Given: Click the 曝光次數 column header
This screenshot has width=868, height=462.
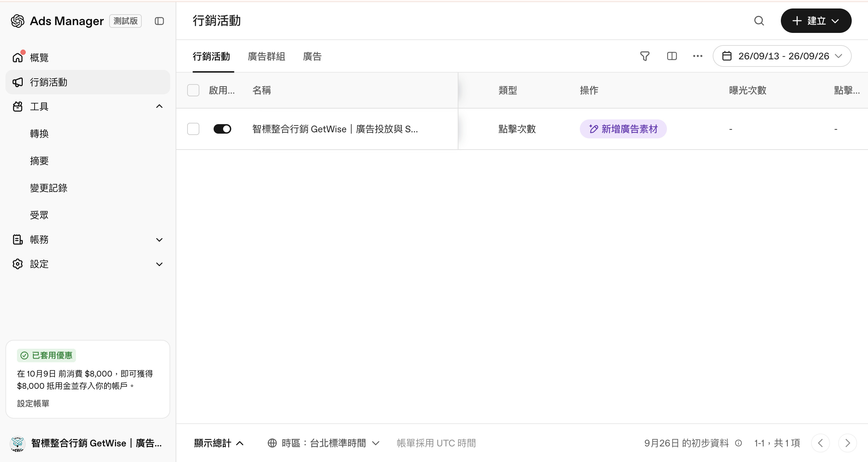Looking at the screenshot, I should [x=748, y=90].
